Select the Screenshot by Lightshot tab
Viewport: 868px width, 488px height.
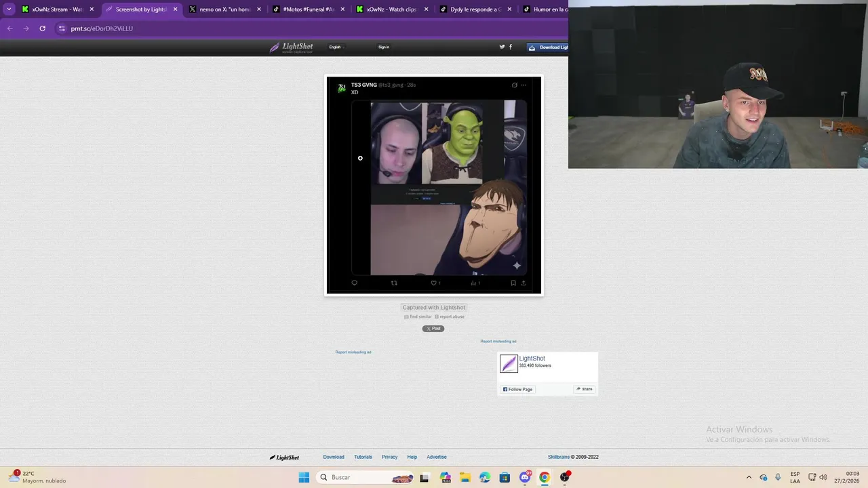pos(140,9)
